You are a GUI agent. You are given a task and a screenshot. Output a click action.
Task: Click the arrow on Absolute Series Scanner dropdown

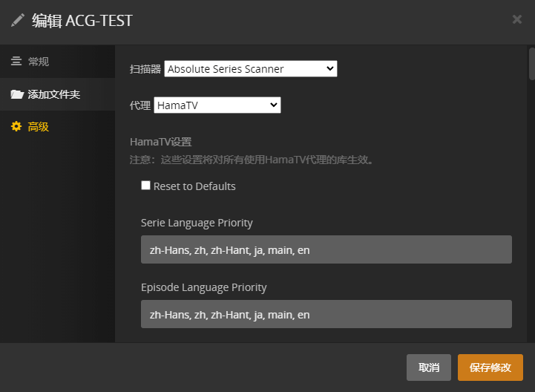tap(330, 69)
